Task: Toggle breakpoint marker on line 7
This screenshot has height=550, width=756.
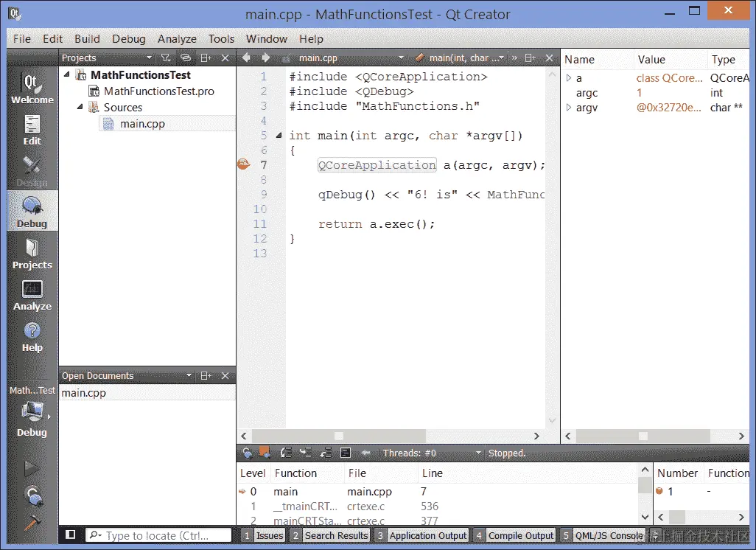Action: pos(244,164)
